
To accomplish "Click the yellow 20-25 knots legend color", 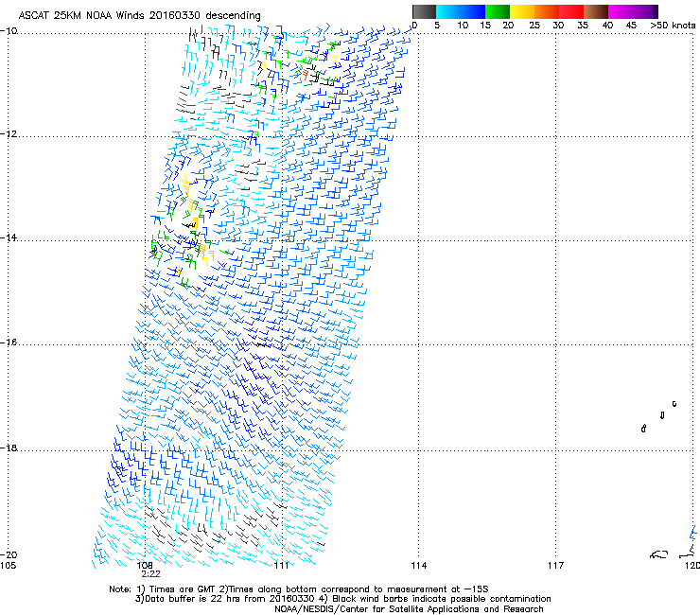I will click(x=522, y=11).
